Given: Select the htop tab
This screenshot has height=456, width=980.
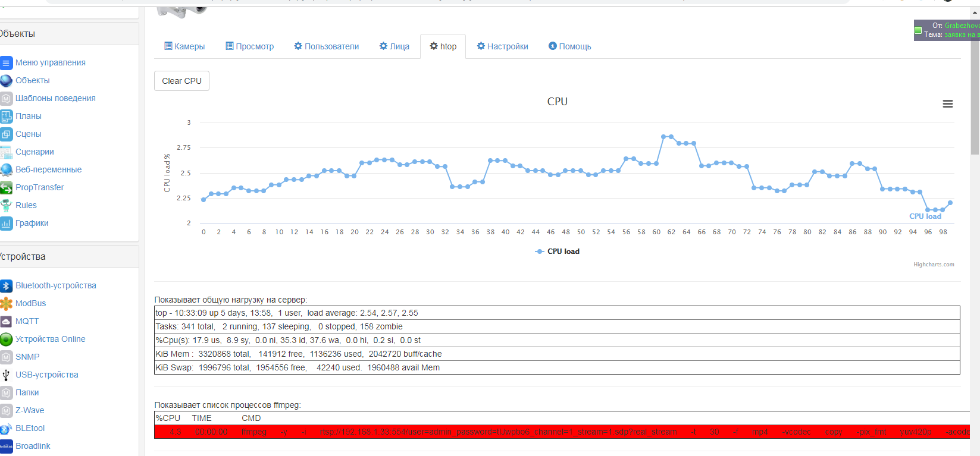Looking at the screenshot, I should [443, 46].
